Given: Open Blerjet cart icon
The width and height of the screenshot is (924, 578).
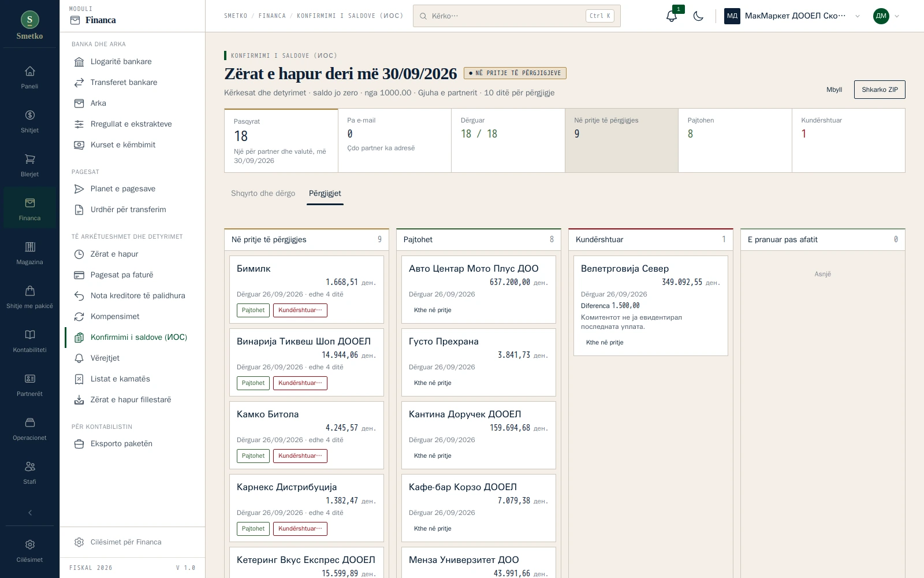Looking at the screenshot, I should 29,165.
